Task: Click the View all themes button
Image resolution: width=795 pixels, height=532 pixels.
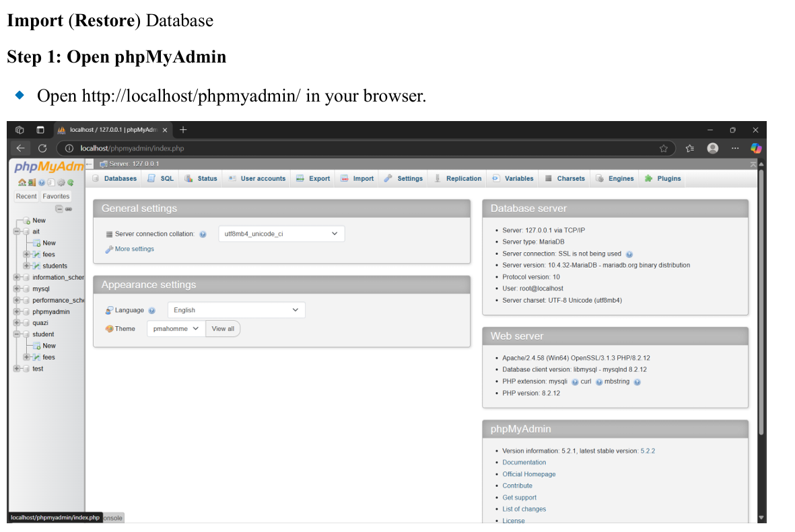Action: point(223,329)
